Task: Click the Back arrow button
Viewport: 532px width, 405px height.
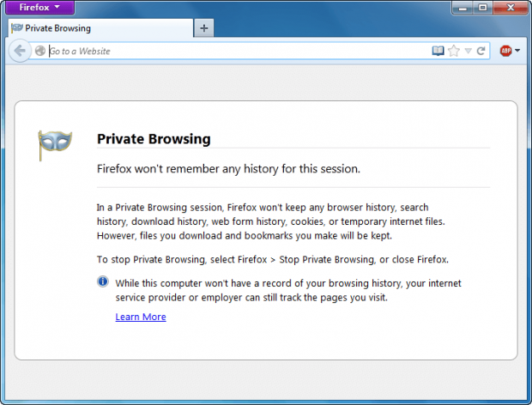Action: (20, 51)
